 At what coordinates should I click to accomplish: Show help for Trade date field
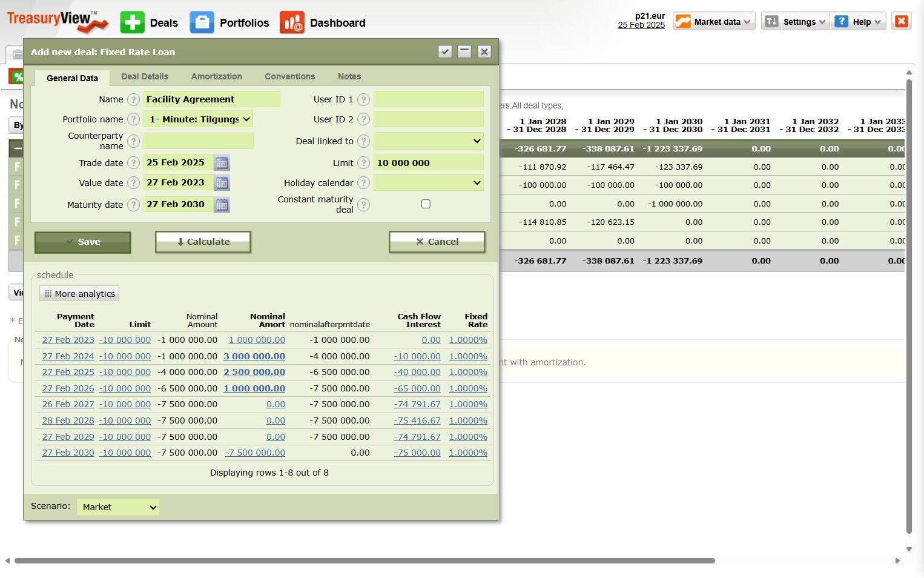coord(134,163)
